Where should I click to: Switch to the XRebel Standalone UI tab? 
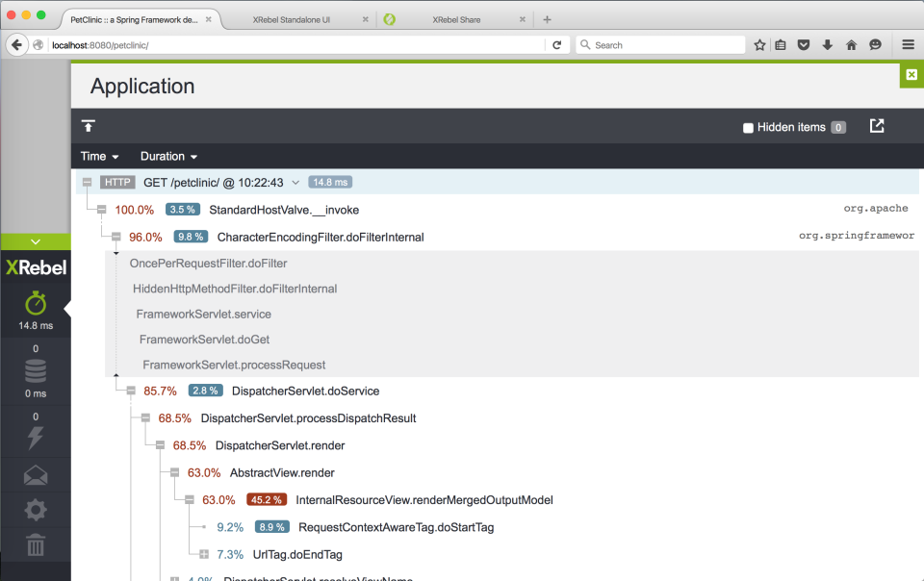click(x=294, y=17)
